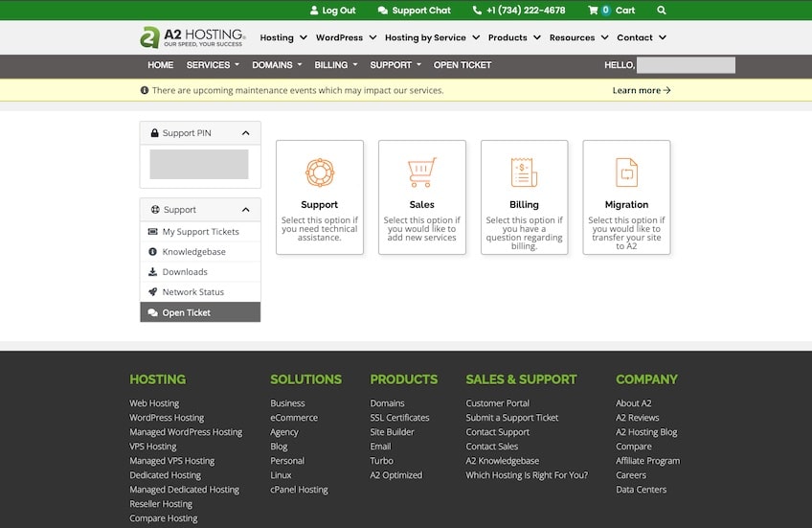Expand the WordPress dropdown menu

[x=346, y=37]
